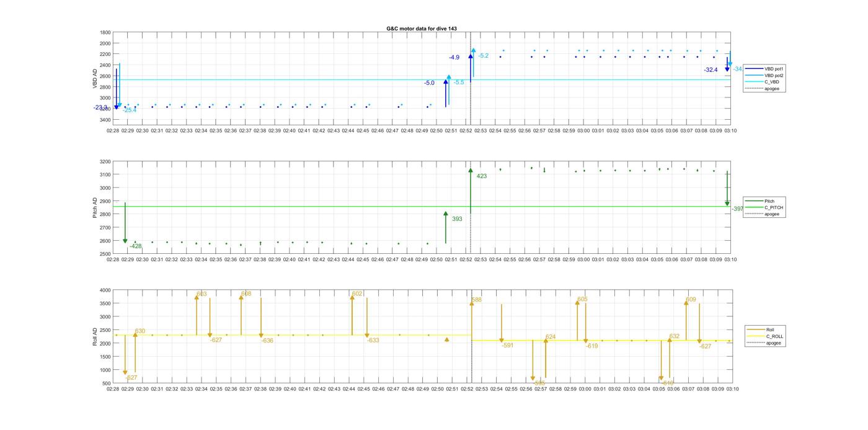
Task: Click the '630' roll data label
Action: 140,331
